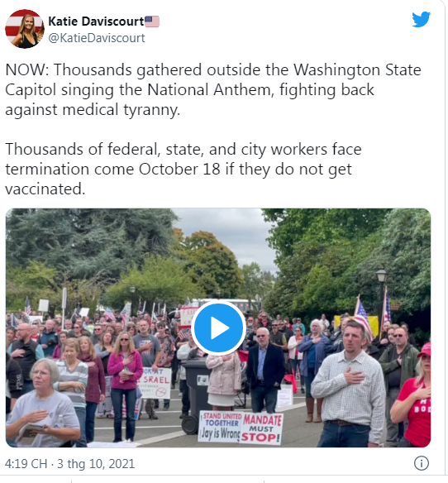This screenshot has height=483, width=448.
Task: Open the @KatieDaviscourt handle link
Action: pyautogui.click(x=97, y=38)
